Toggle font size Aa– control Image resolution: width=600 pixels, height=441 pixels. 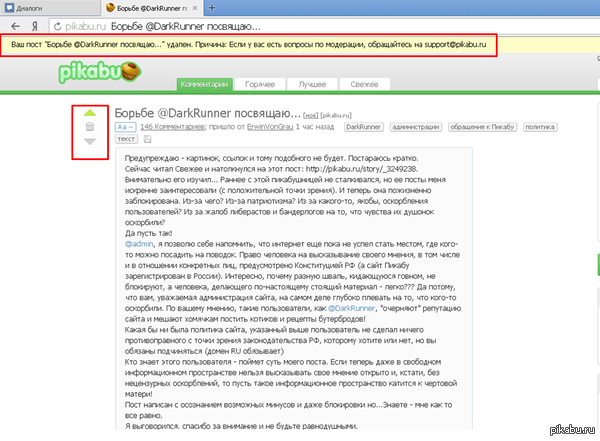[x=125, y=127]
